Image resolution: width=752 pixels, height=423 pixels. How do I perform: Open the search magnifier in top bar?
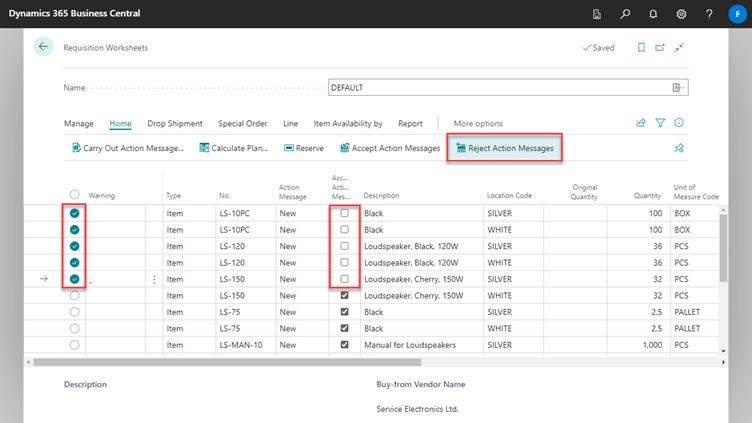coord(625,14)
